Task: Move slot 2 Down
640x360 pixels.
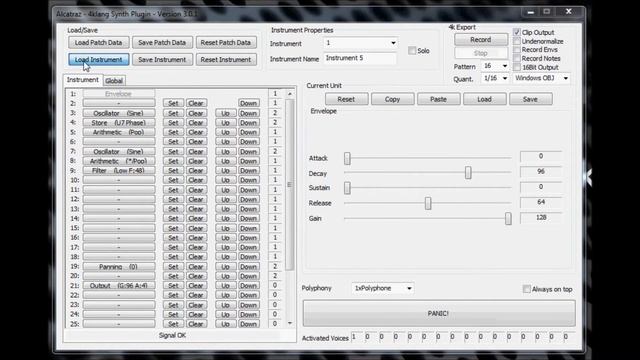Action: (x=248, y=103)
